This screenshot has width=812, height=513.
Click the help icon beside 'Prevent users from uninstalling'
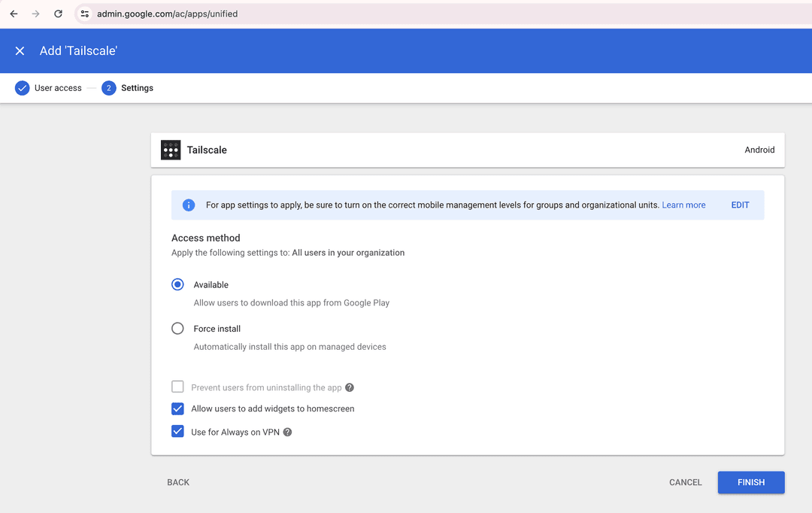pyautogui.click(x=349, y=387)
